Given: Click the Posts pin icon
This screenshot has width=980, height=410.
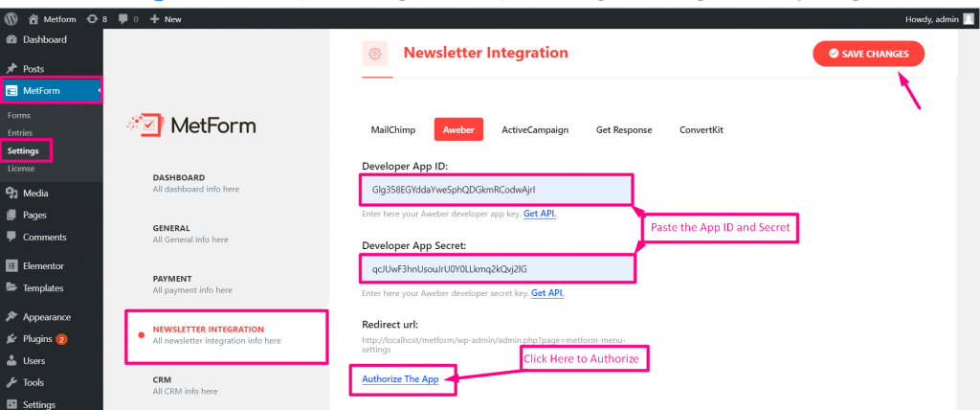Looking at the screenshot, I should [11, 68].
